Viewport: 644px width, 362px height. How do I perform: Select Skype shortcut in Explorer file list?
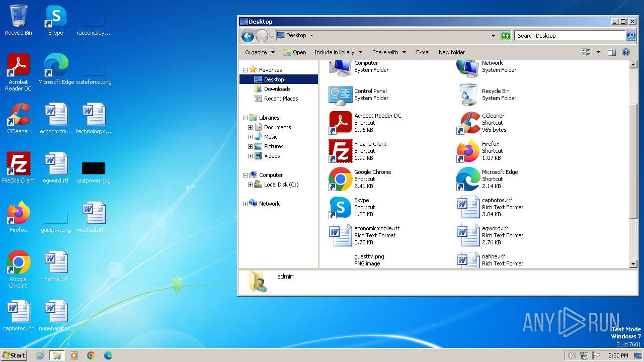pyautogui.click(x=351, y=207)
